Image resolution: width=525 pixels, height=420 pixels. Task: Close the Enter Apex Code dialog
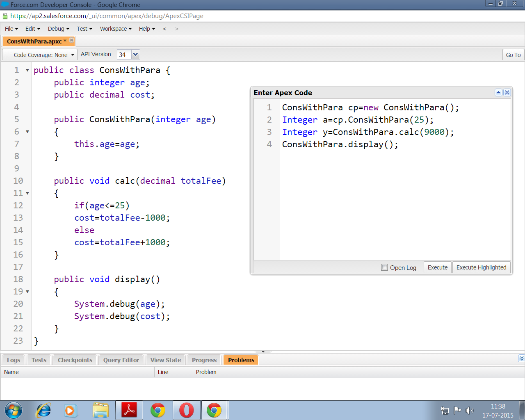pyautogui.click(x=507, y=93)
